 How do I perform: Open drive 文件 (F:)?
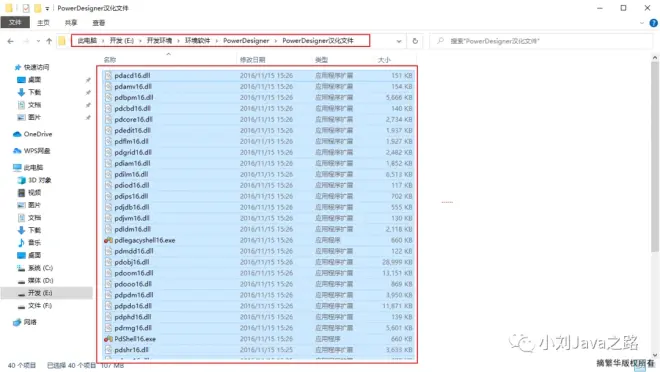40,306
